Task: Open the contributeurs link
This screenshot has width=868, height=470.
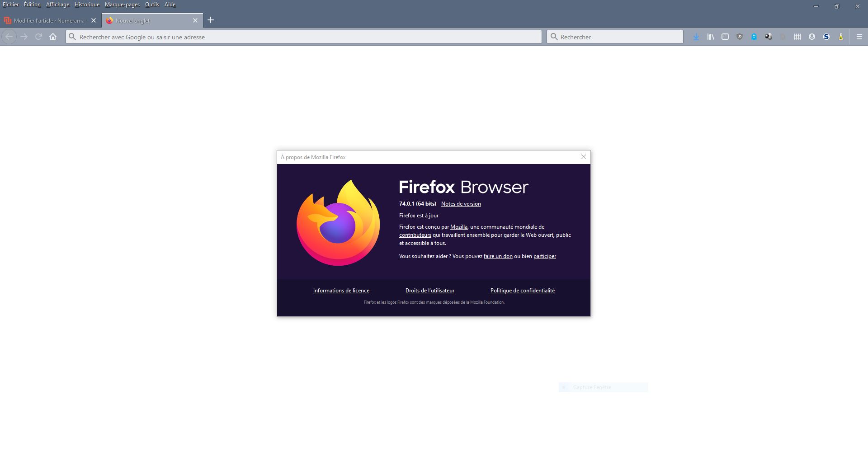Action: 415,235
